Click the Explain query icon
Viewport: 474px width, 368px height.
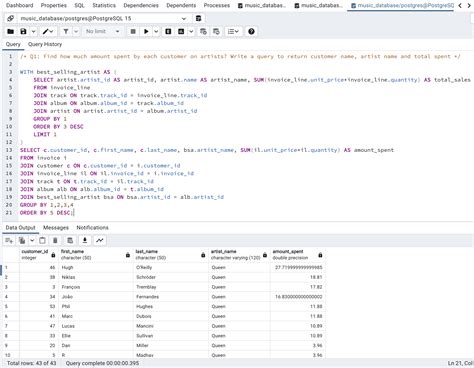168,31
